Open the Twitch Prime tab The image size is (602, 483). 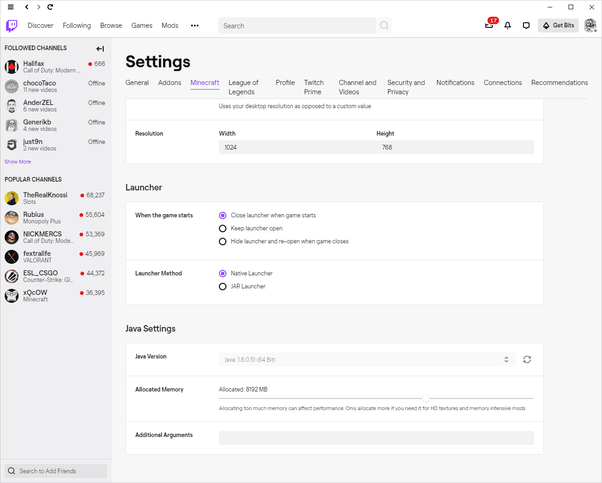coord(314,87)
